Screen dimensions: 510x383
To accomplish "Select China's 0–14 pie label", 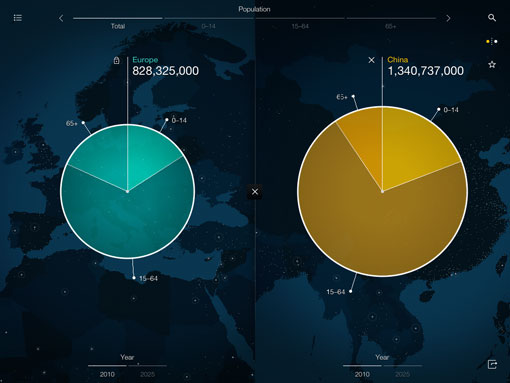I will click(x=451, y=110).
